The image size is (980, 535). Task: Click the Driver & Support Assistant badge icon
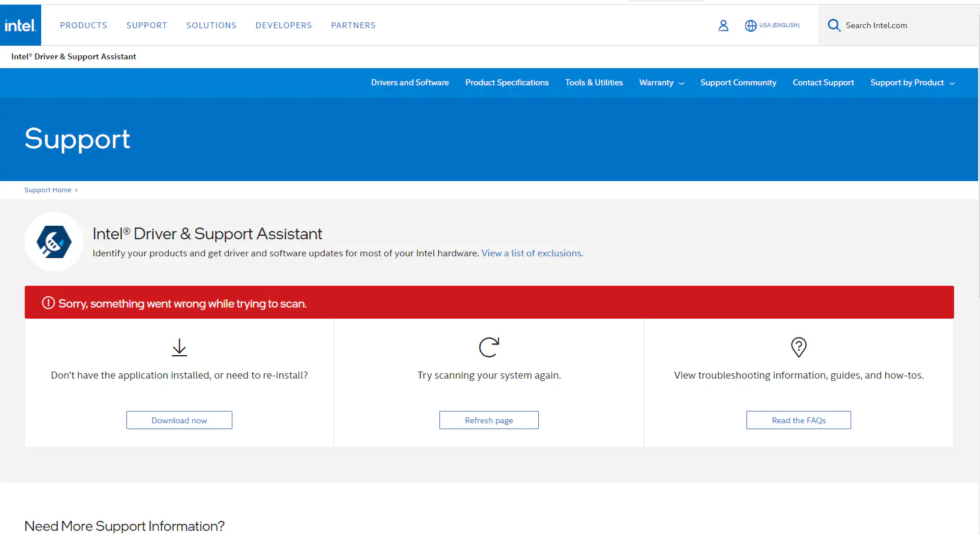(x=54, y=242)
